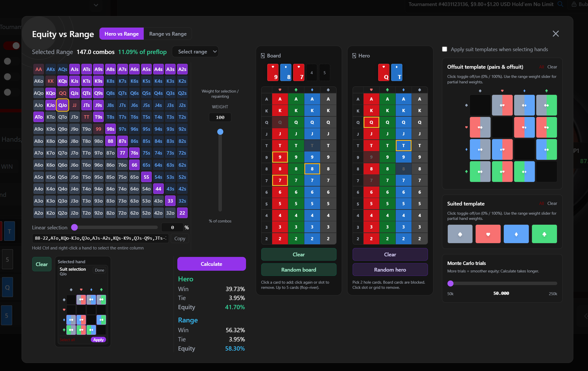588x371 pixels.
Task: Clear the Hero cards
Action: point(390,254)
